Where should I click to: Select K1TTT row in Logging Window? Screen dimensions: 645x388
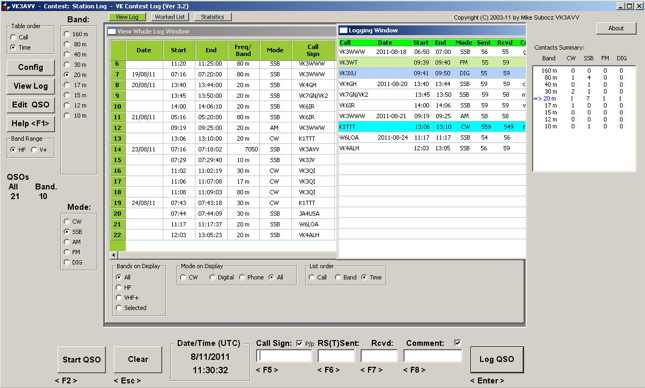[432, 127]
